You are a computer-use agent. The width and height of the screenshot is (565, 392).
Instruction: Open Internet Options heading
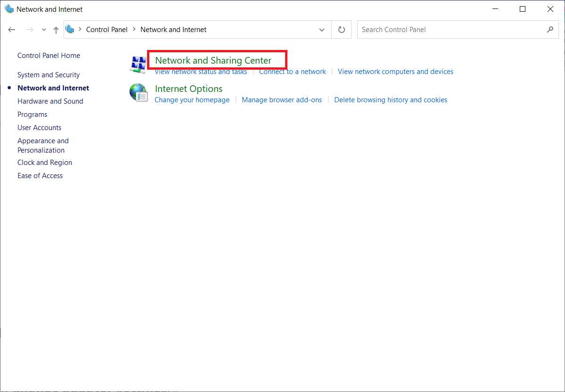pos(189,89)
